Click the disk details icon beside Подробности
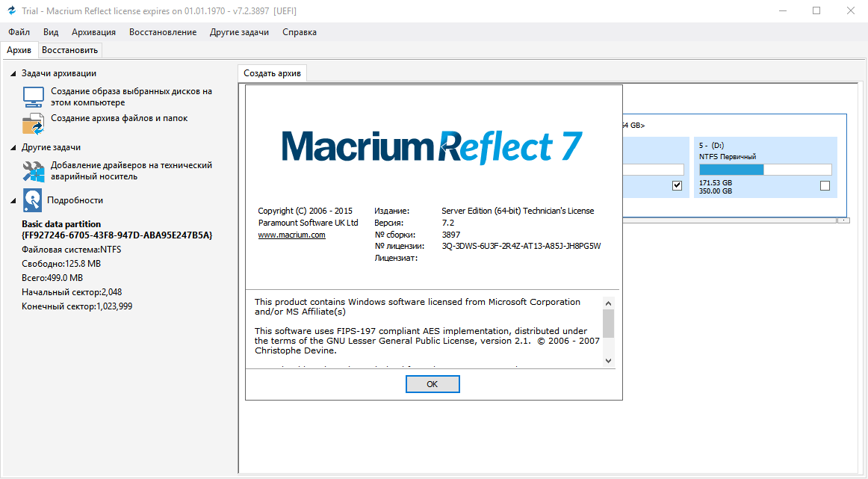Image resolution: width=868 pixels, height=479 pixels. 33,200
